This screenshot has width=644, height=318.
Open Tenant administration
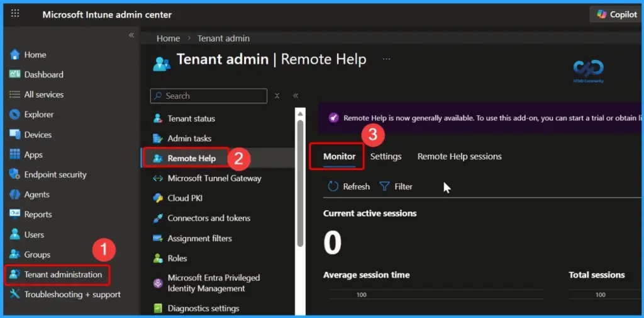click(x=57, y=275)
